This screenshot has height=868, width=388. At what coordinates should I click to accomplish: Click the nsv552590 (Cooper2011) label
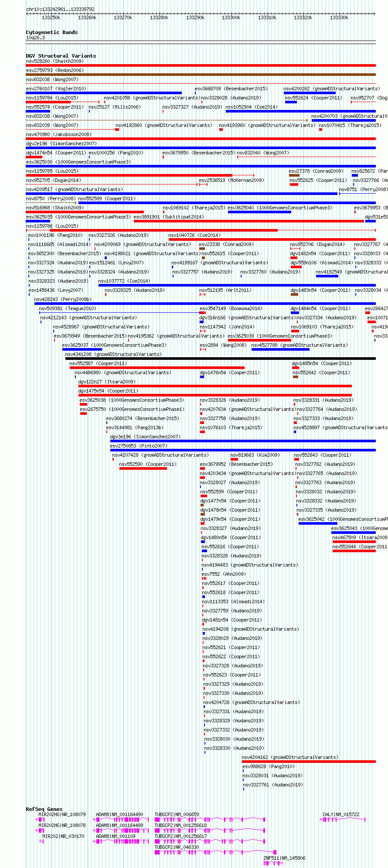click(148, 464)
